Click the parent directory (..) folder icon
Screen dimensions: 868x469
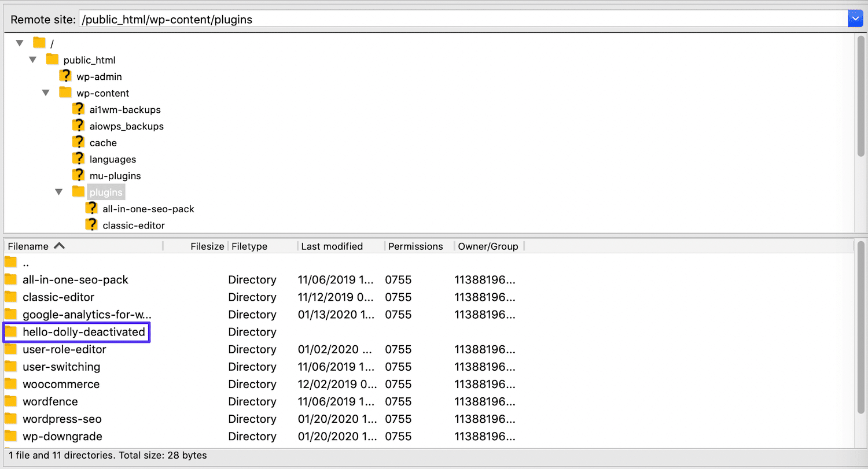10,262
